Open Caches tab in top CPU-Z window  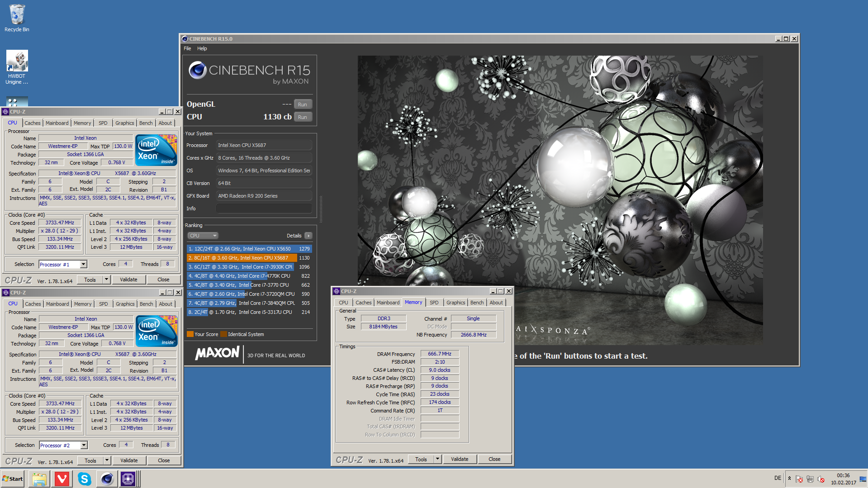[33, 123]
